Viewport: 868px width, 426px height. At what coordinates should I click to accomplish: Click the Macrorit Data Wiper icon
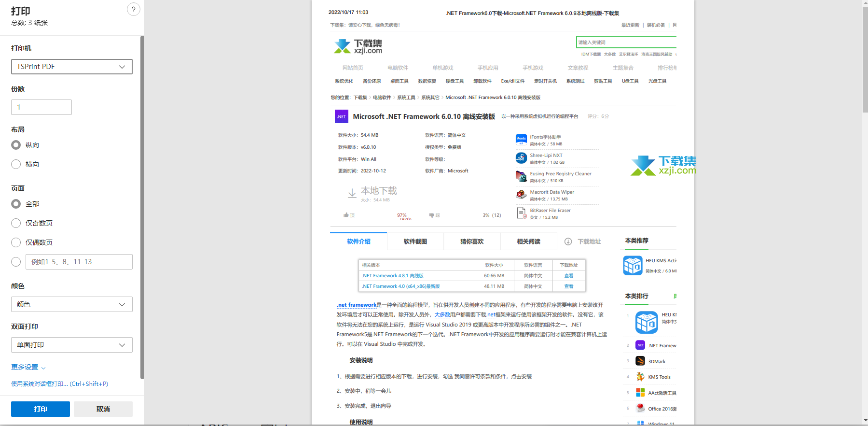pos(521,195)
